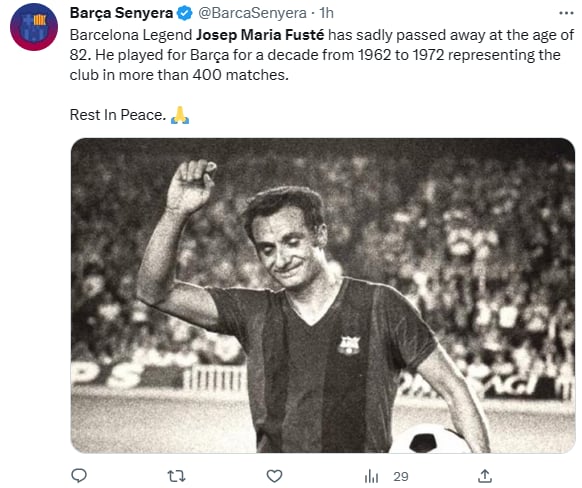Click the Rest In Peace text
Image resolution: width=582 pixels, height=488 pixels.
[118, 115]
